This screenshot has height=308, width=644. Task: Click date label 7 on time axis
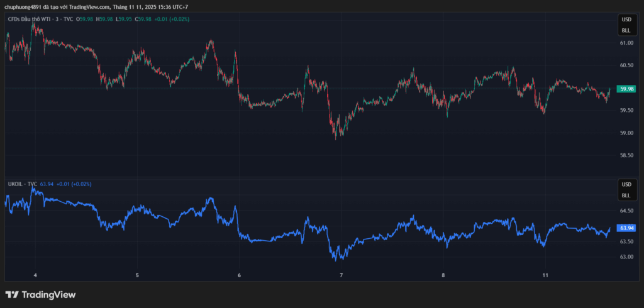pos(341,275)
